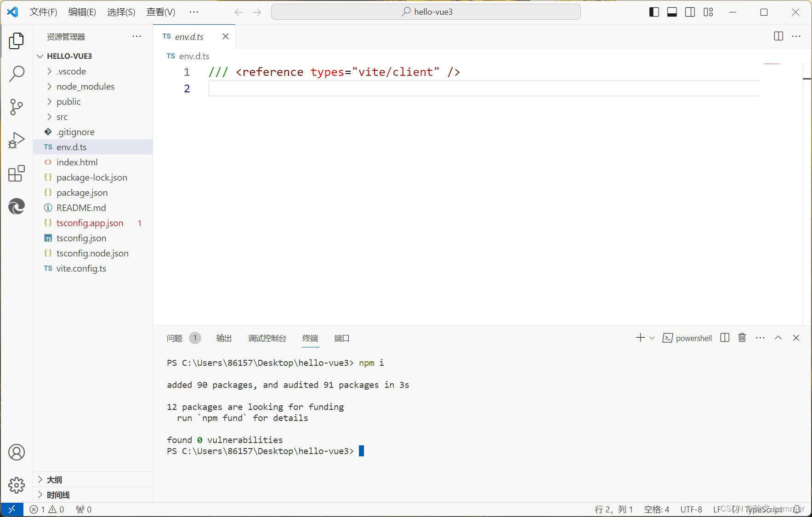Kill terminal with the trash icon

click(742, 338)
